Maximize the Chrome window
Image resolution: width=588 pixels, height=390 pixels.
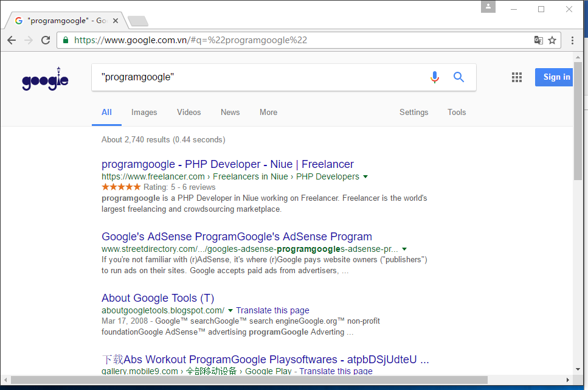[x=541, y=9]
